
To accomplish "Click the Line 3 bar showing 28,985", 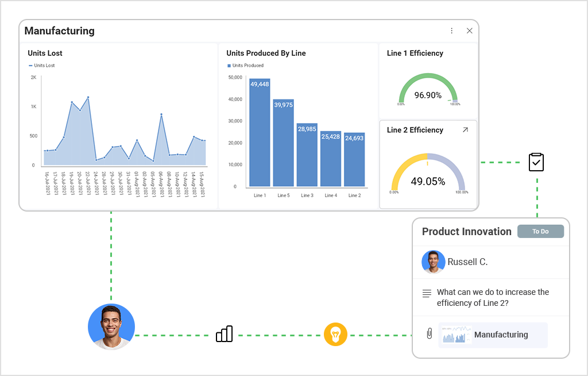I will click(x=307, y=155).
